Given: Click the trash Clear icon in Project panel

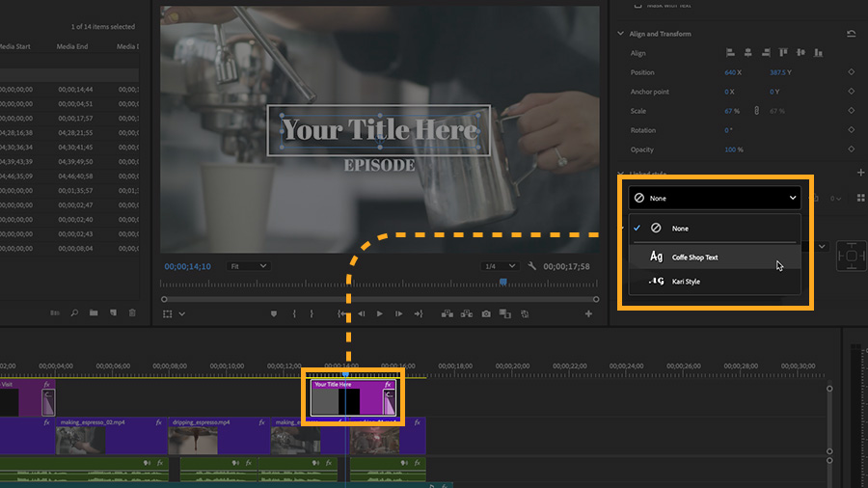Looking at the screenshot, I should [132, 312].
